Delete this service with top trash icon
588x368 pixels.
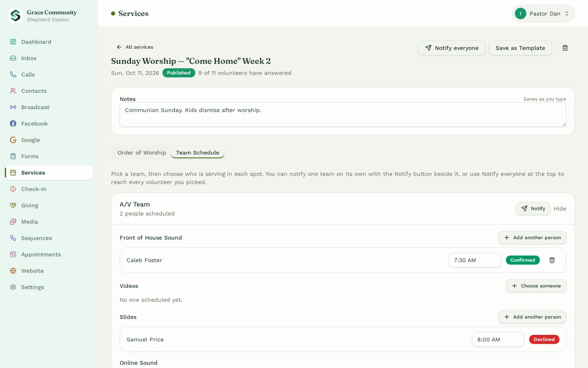tap(565, 48)
